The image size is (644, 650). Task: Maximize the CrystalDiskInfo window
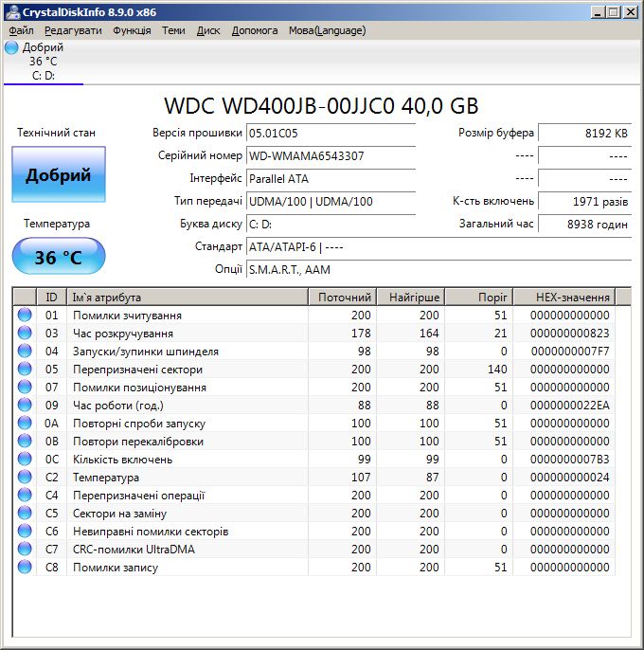[x=614, y=12]
